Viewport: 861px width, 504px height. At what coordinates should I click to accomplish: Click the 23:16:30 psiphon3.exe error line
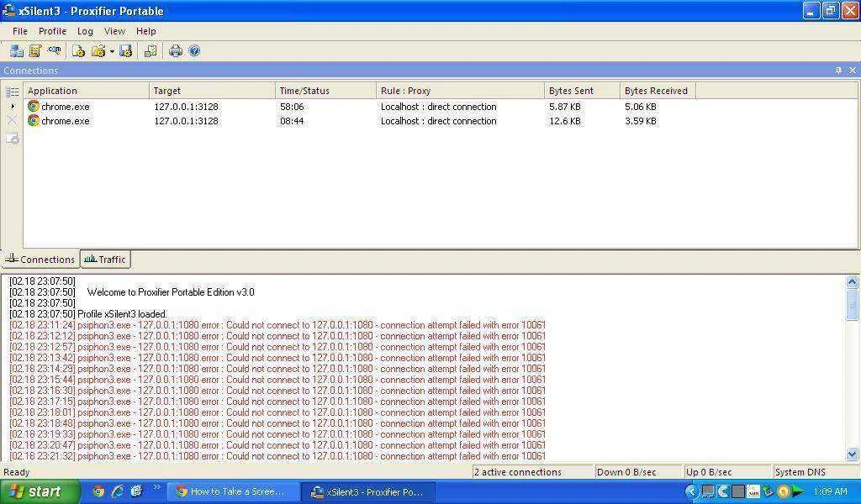(277, 391)
